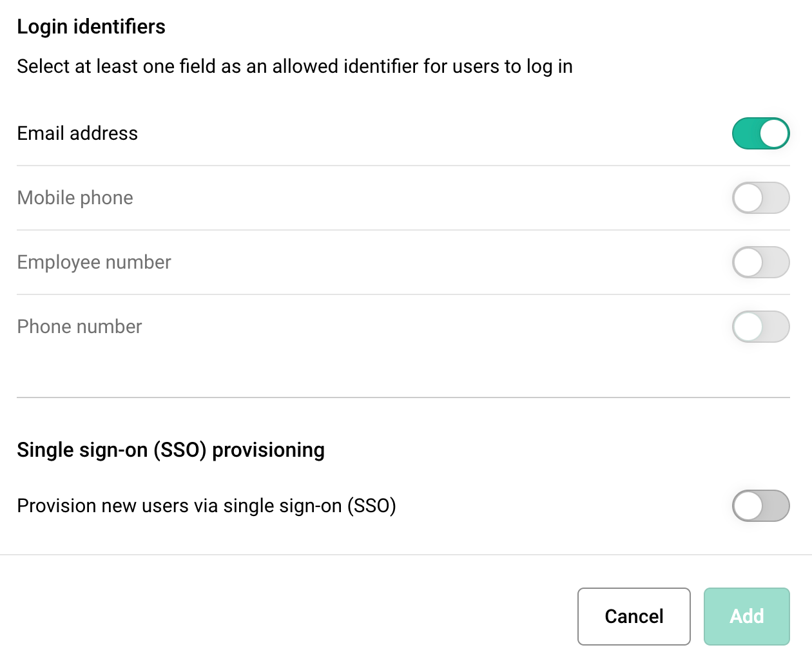812x661 pixels.
Task: Click the Mobile phone label text
Action: 75,198
